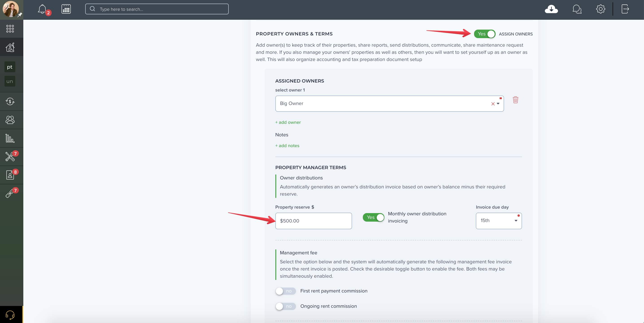Select the 'un' sidebar item

10,81
